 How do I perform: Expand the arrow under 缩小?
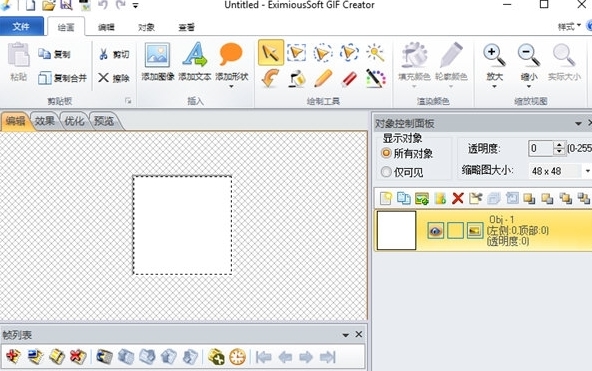[529, 87]
